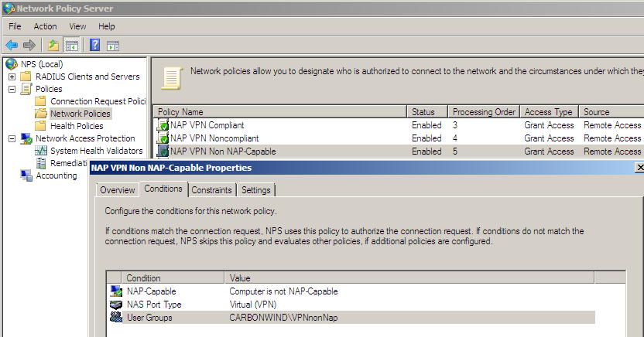The image size is (644, 337).
Task: Switch to the Settings tab
Action: pos(256,190)
